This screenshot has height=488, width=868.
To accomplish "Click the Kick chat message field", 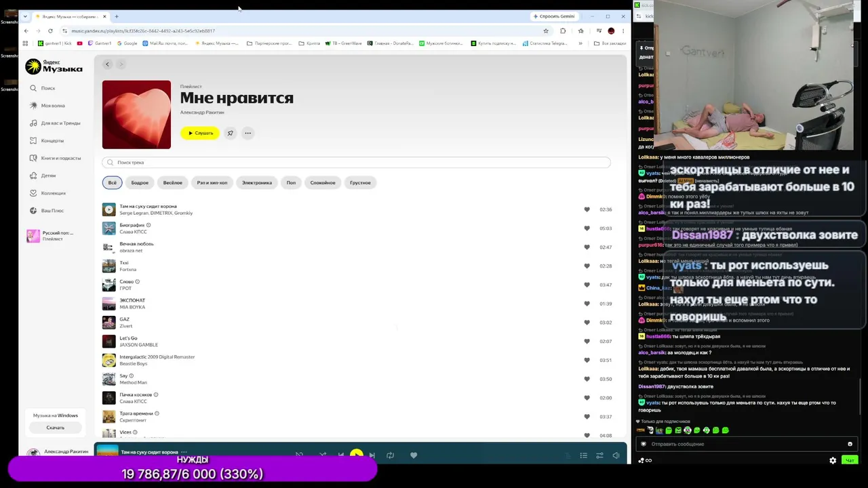I will click(x=746, y=444).
